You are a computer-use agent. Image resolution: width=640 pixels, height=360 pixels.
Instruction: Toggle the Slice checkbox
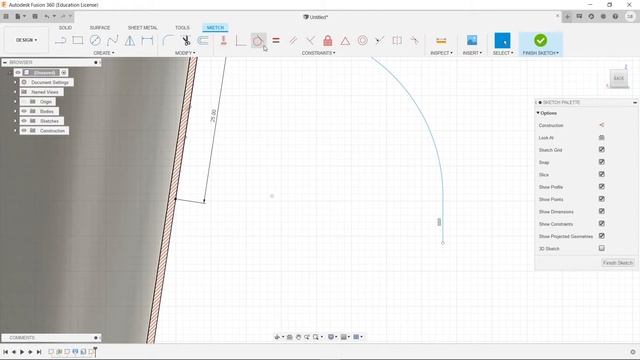click(x=601, y=174)
